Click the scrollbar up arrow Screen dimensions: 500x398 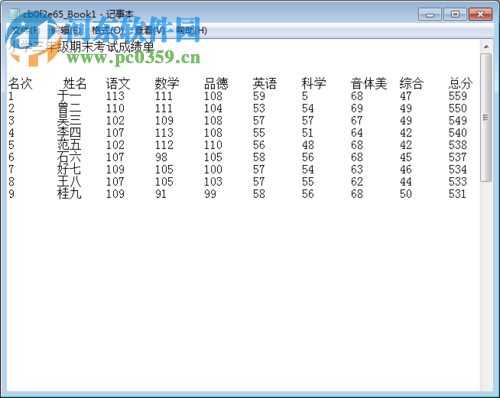pyautogui.click(x=486, y=47)
